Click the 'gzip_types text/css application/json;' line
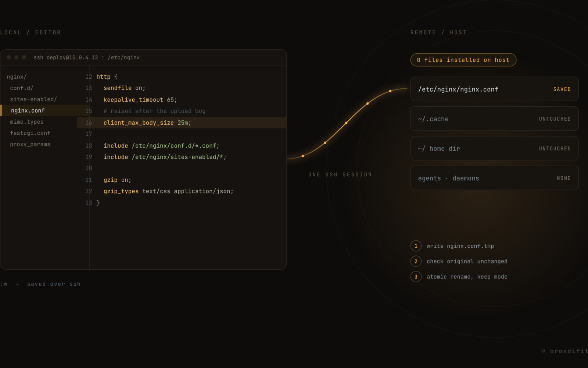 point(168,191)
